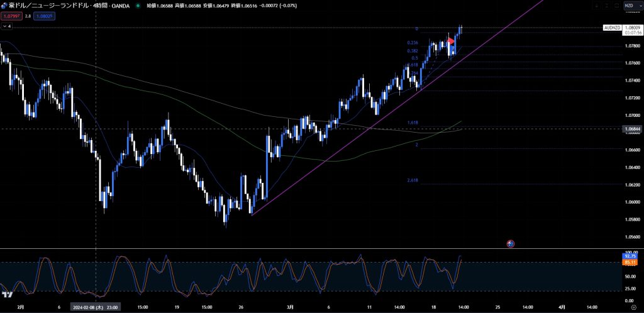Image resolution: width=644 pixels, height=313 pixels.
Task: Select the purple ascending trend line
Action: [x=352, y=142]
